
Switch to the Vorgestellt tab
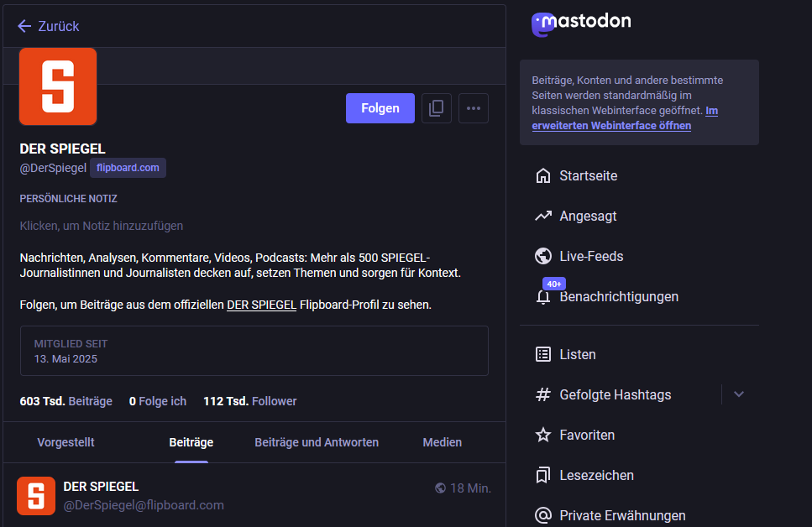(65, 442)
